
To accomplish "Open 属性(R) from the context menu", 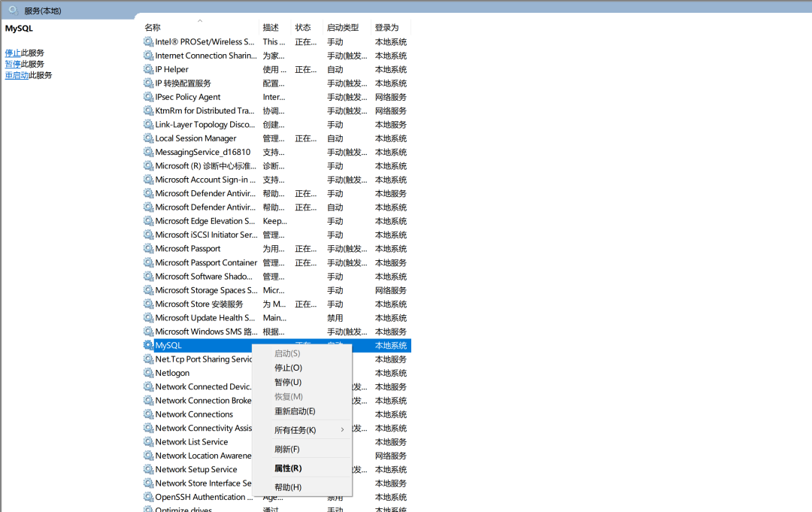I will click(x=288, y=468).
